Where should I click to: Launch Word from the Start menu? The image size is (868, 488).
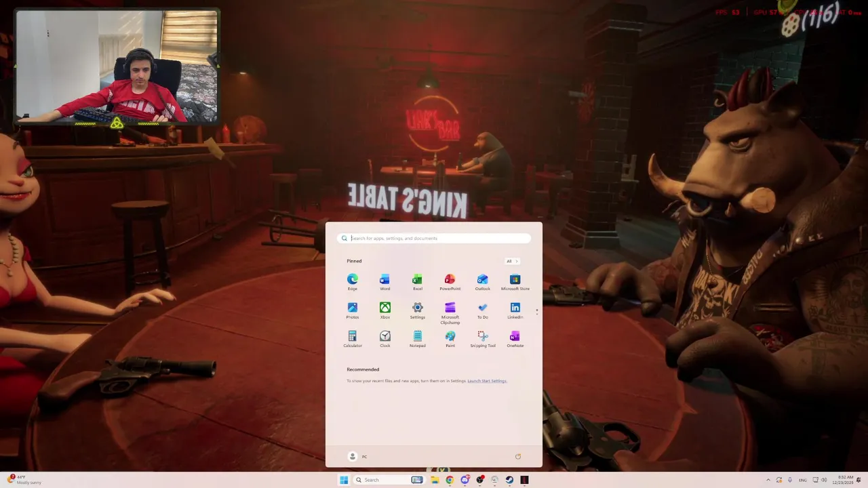[x=385, y=283]
